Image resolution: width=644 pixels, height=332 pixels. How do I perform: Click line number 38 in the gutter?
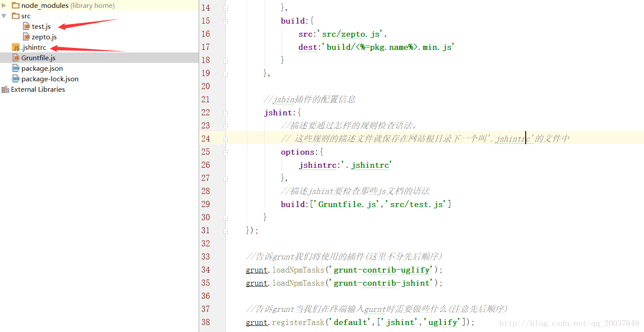205,322
